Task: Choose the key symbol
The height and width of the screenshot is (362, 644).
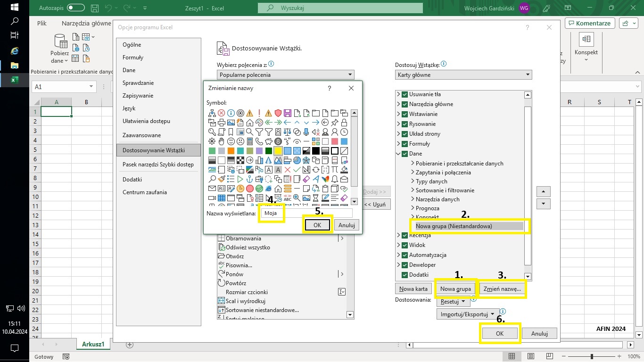Action: [x=212, y=132]
